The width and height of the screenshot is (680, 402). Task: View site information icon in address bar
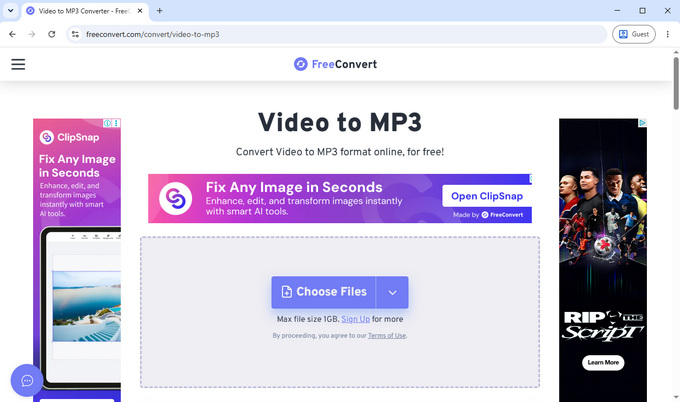coord(75,34)
